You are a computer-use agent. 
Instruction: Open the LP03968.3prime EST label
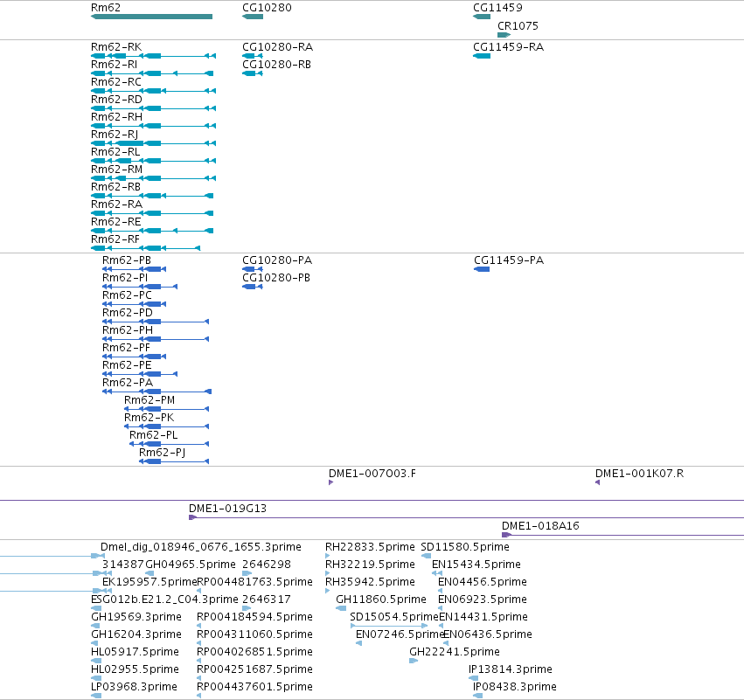[134, 687]
